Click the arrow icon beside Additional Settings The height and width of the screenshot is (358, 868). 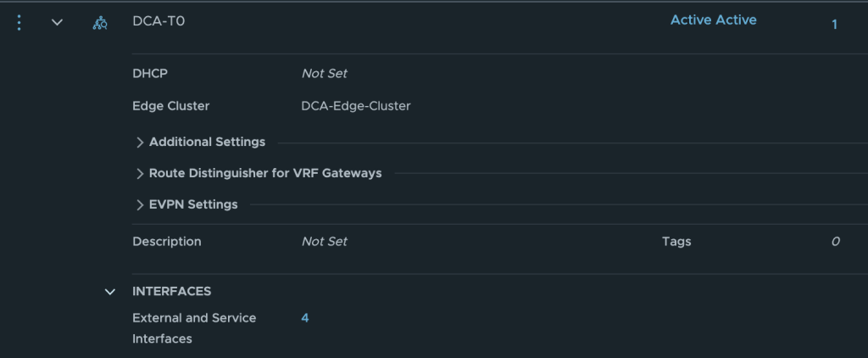[140, 143]
